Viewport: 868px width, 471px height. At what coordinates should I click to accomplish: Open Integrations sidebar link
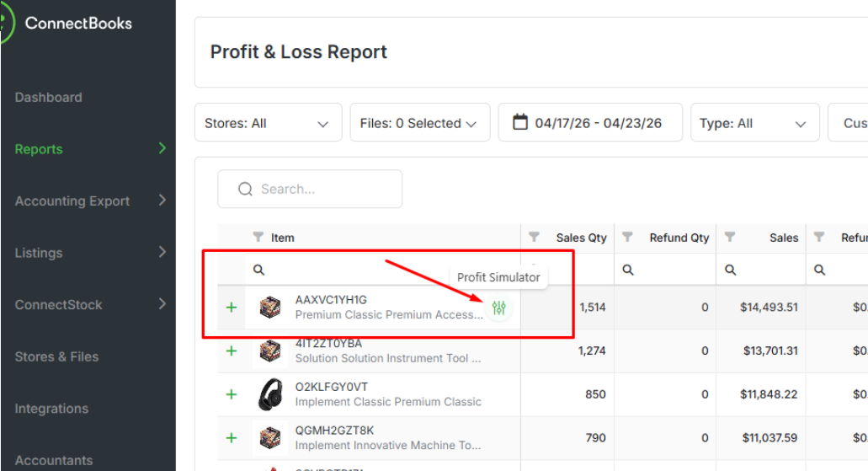click(51, 409)
